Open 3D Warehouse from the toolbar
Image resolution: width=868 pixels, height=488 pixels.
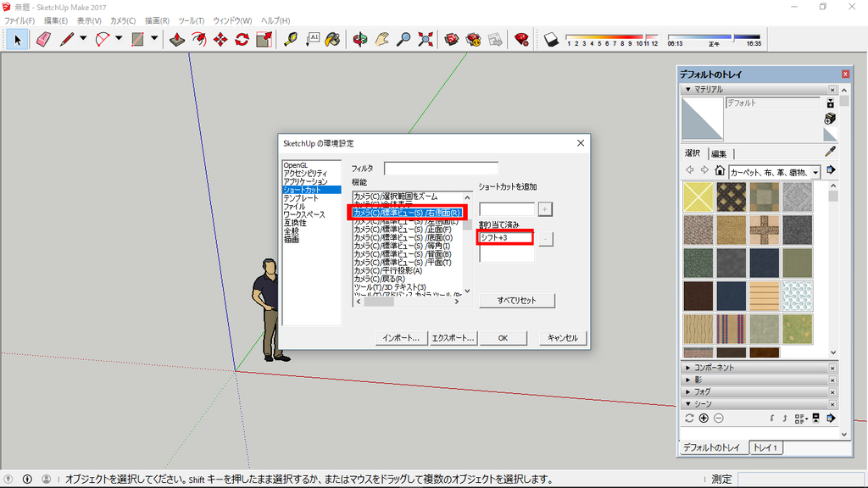click(x=452, y=40)
